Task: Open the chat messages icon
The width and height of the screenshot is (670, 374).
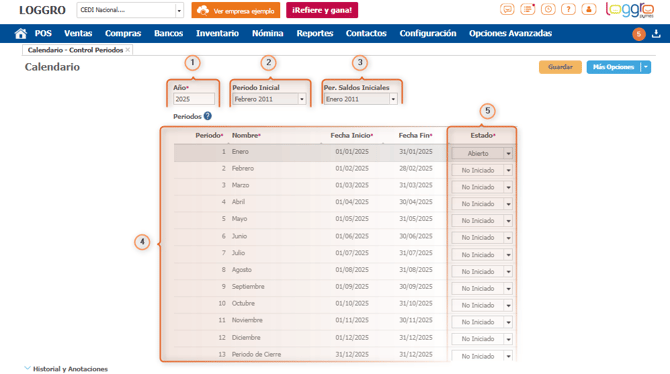Action: click(x=507, y=9)
